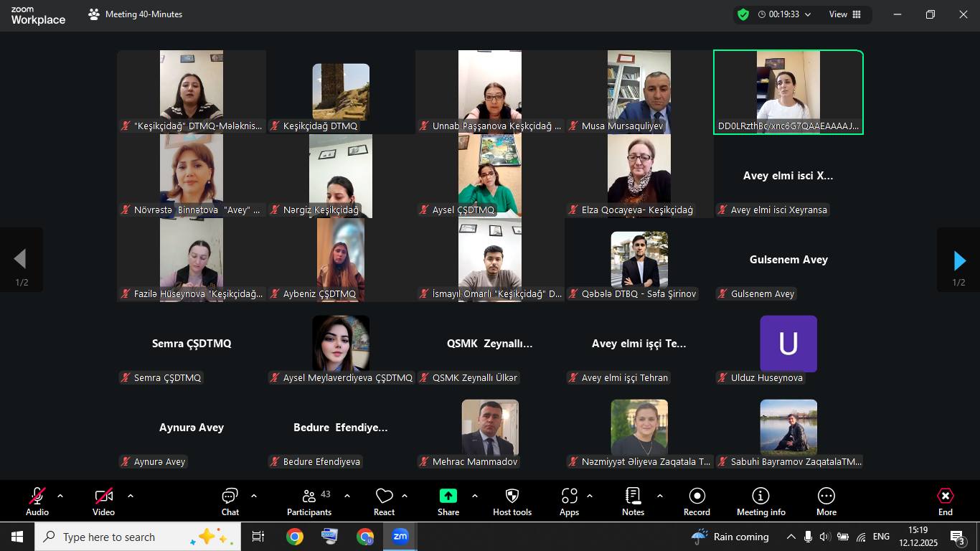Open Meeting info details
The height and width of the screenshot is (551, 980).
[x=760, y=501]
